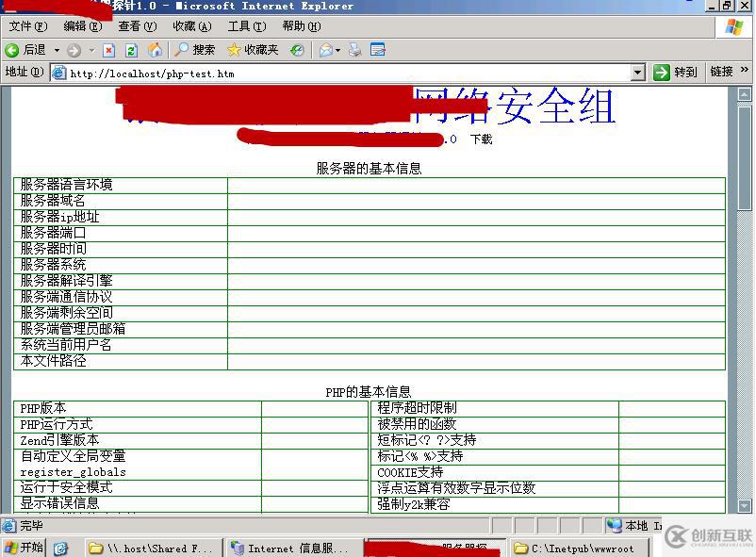Click the Mail envelope icon
This screenshot has width=756, height=557.
[326, 50]
